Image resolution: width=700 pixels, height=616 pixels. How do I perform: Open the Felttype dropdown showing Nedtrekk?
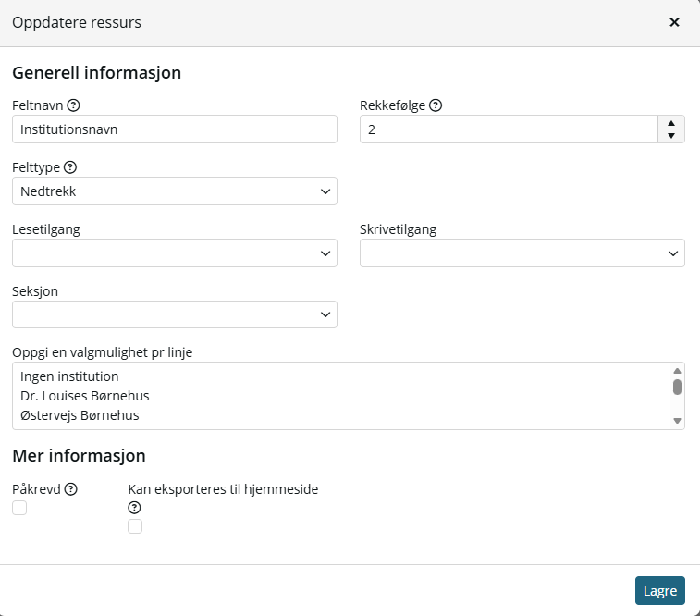175,191
